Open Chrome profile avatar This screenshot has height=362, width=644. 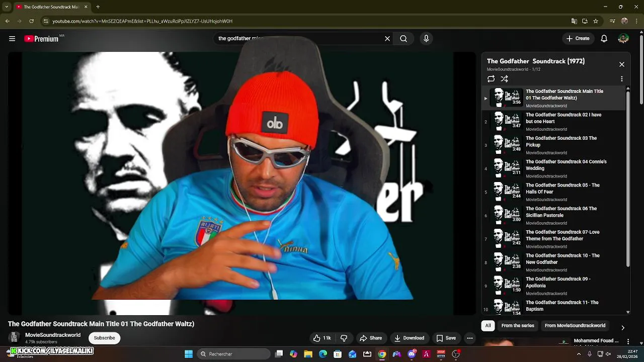[624, 21]
